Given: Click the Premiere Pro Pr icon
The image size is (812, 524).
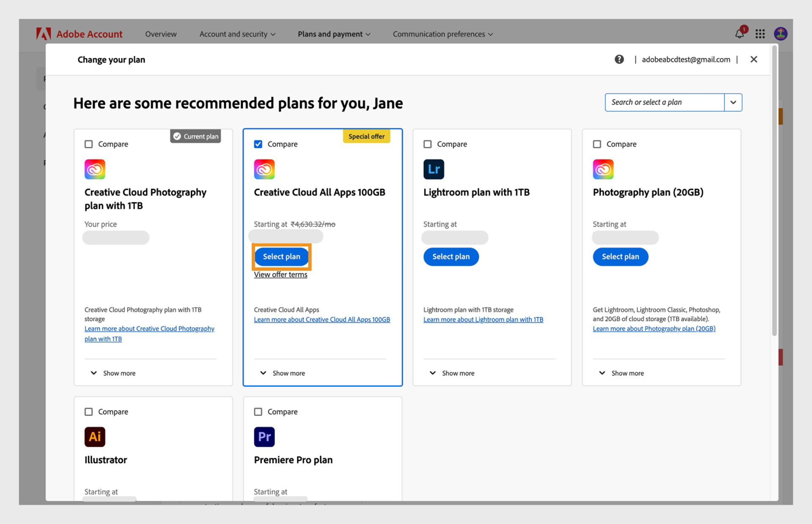Looking at the screenshot, I should [264, 437].
